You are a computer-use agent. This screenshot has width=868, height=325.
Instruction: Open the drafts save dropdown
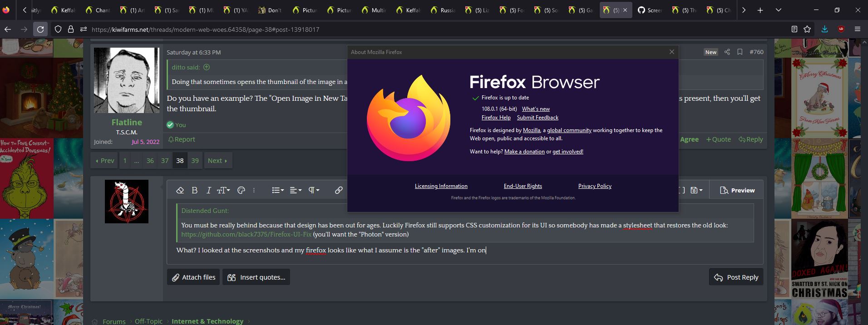696,190
